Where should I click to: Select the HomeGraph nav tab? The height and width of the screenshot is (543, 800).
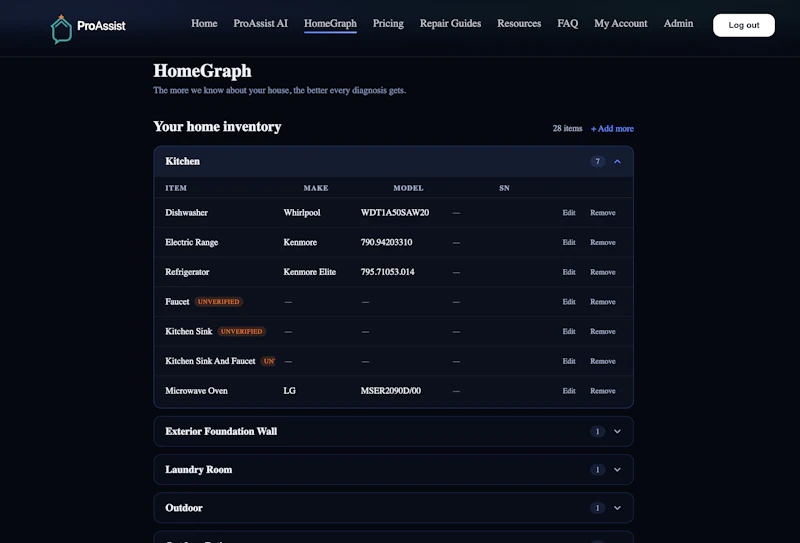[330, 23]
